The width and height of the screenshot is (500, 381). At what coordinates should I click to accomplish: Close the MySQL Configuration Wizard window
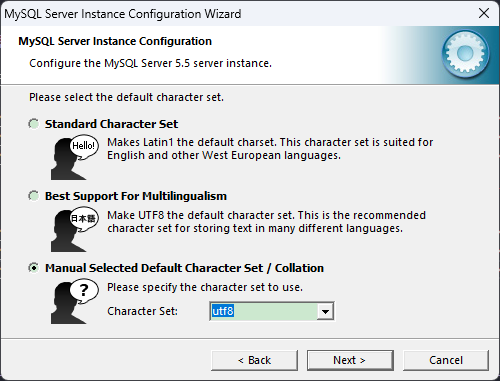pyautogui.click(x=484, y=13)
